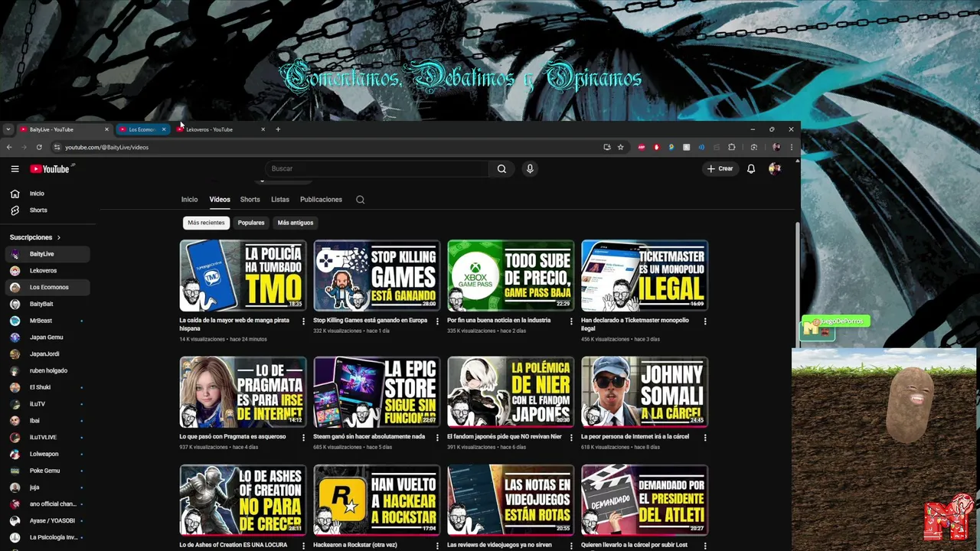This screenshot has width=980, height=551.
Task: Open iLuTV subscription in sidebar
Action: (x=49, y=404)
